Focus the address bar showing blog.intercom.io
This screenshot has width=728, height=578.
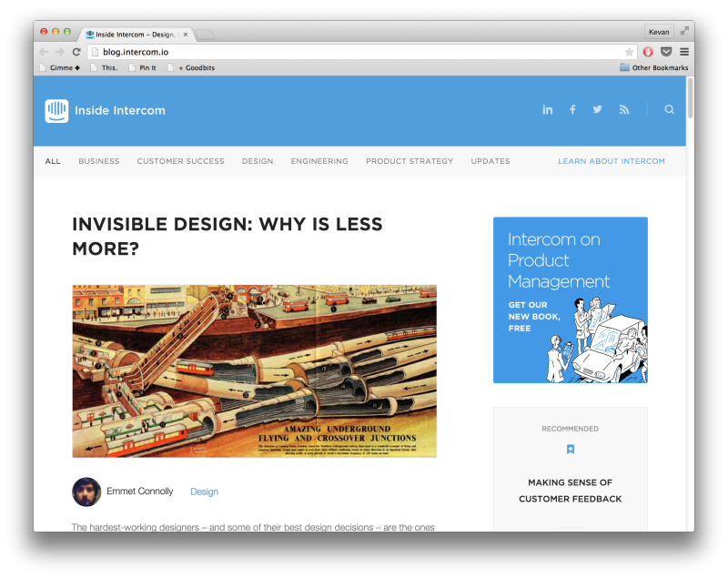pos(358,52)
